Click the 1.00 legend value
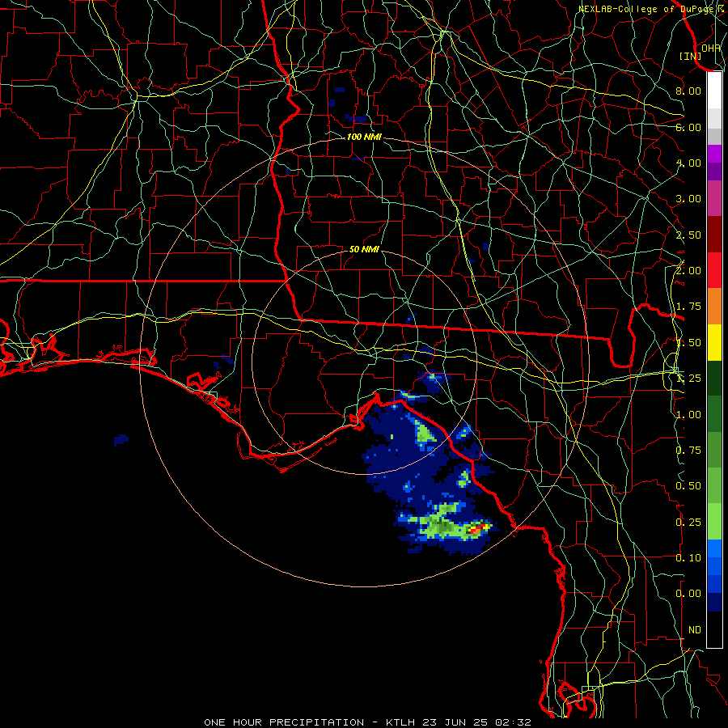Viewport: 728px width, 728px height. point(688,415)
